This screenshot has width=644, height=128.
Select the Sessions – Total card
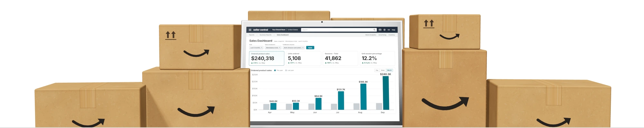(340, 58)
